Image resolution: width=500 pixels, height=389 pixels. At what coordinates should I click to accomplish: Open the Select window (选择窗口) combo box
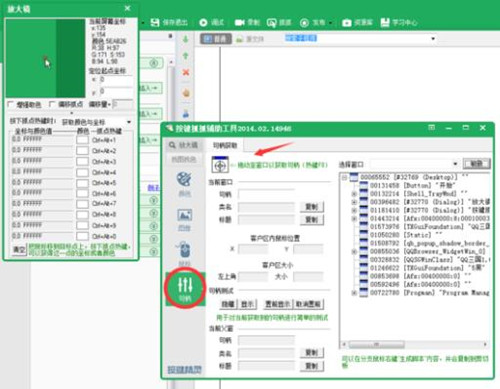click(x=414, y=164)
